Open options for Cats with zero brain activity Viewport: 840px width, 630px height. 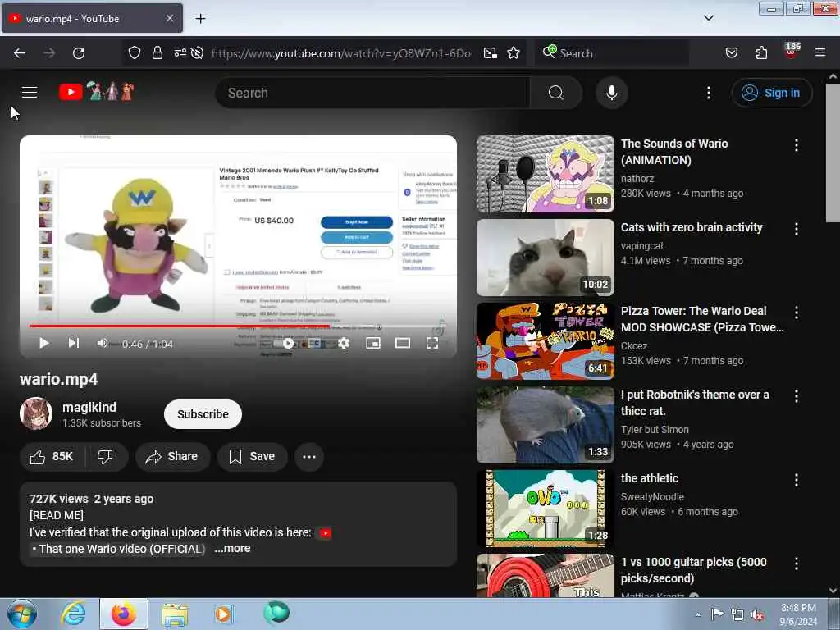click(796, 229)
